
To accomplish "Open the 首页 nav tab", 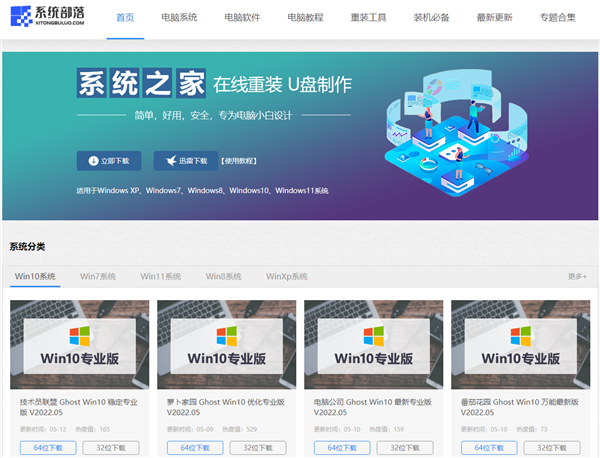I will coord(125,18).
